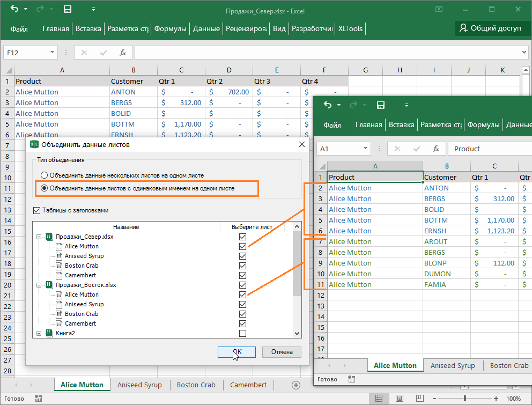Image resolution: width=532 pixels, height=405 pixels.
Task: Uncheck the Alice Mutton sheet under Продажи_Север.xlsx
Action: pyautogui.click(x=242, y=246)
